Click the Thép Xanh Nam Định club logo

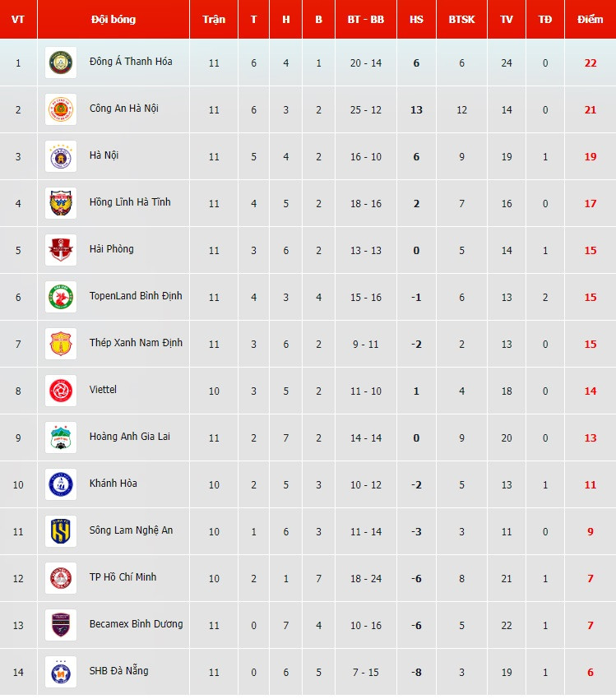tap(61, 344)
